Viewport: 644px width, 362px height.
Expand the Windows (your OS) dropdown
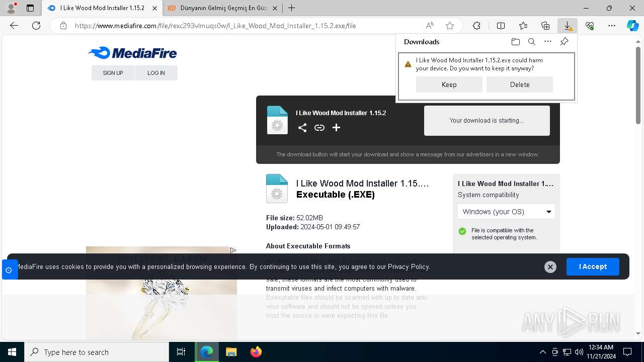pos(506,212)
